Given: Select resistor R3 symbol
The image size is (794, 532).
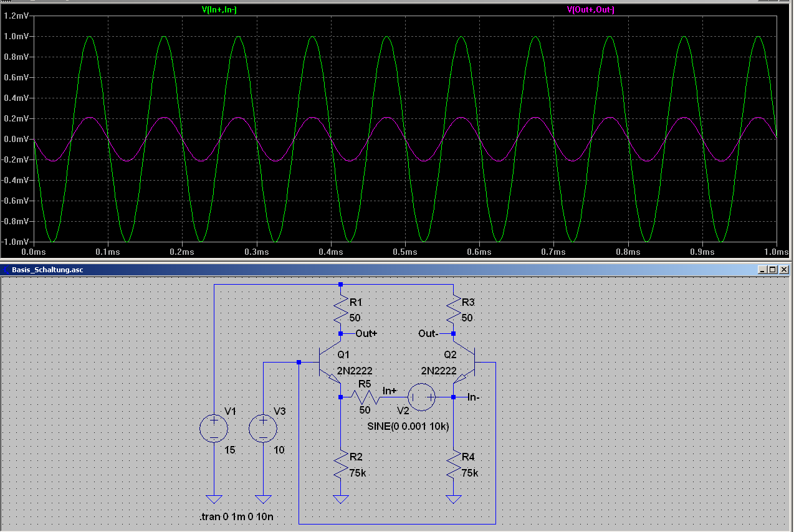Looking at the screenshot, I should pos(454,310).
